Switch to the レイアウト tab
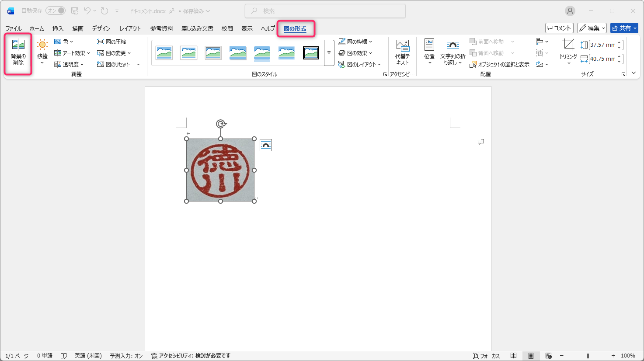This screenshot has width=644, height=361. coord(130,28)
